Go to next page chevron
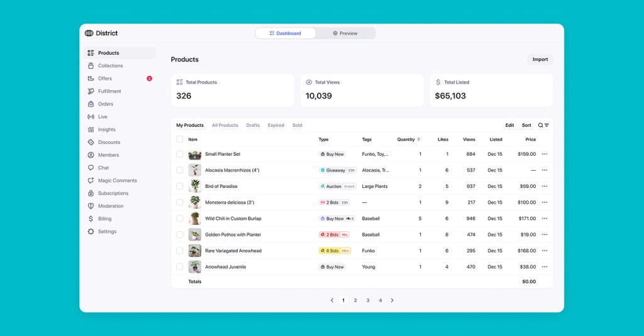 pos(392,300)
